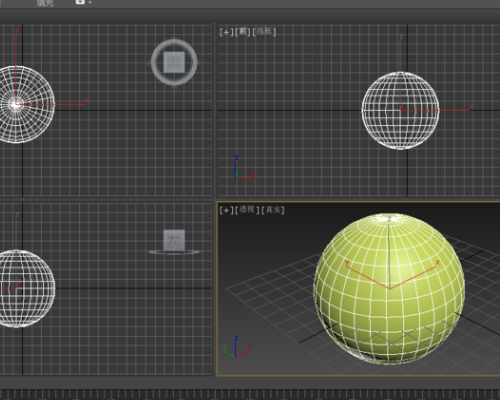Click the ViewCube left face in Left viewport

[x=174, y=240]
